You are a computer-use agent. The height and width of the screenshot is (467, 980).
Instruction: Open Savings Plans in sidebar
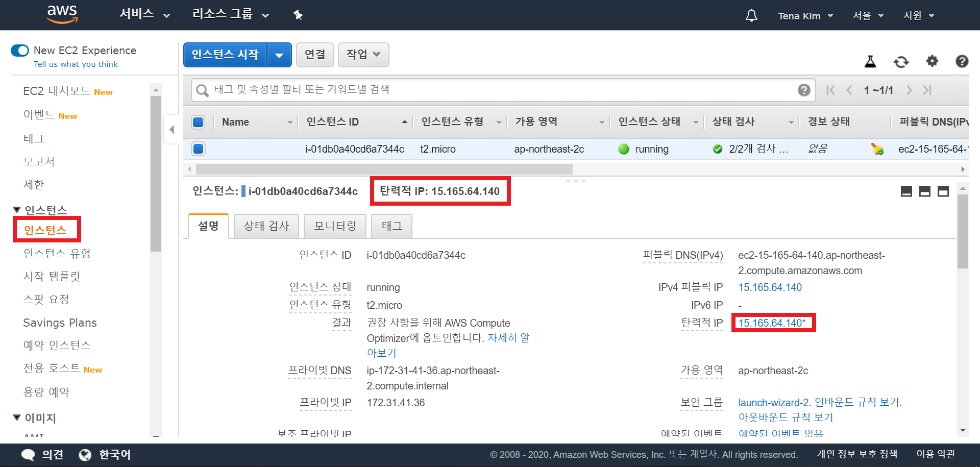point(60,323)
